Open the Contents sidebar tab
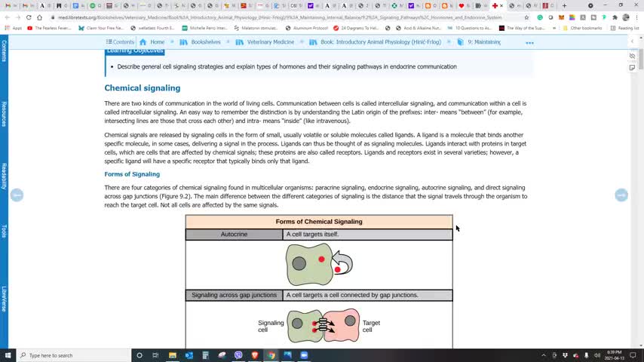The image size is (644, 362). pos(4,51)
